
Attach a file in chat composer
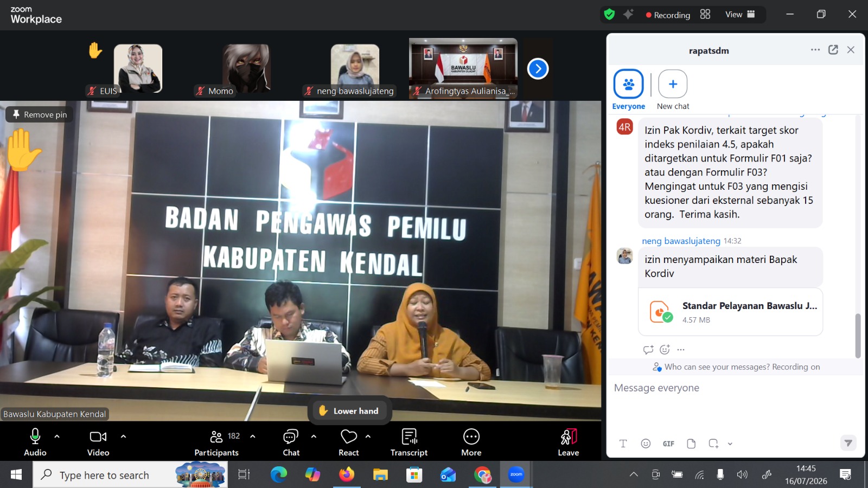691,444
